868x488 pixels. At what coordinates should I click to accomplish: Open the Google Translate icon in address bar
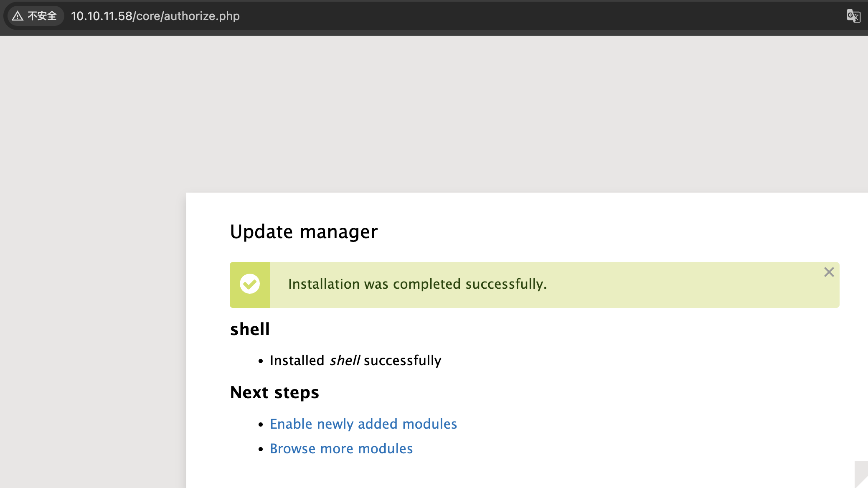pyautogui.click(x=853, y=16)
